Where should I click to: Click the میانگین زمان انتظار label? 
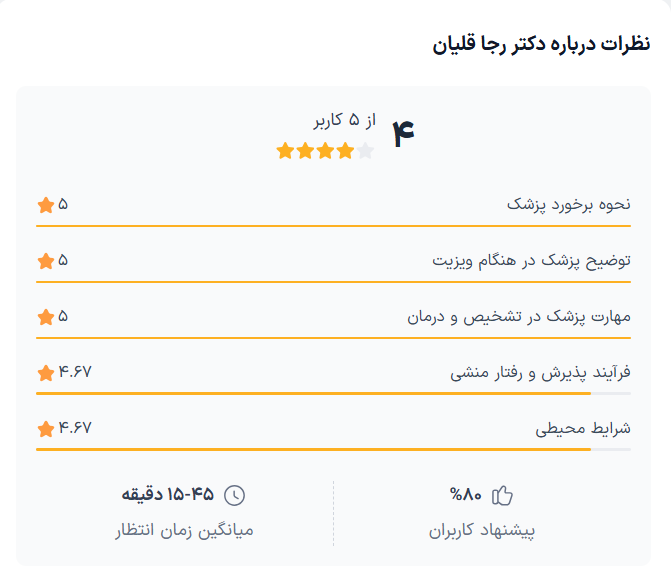pos(185,530)
